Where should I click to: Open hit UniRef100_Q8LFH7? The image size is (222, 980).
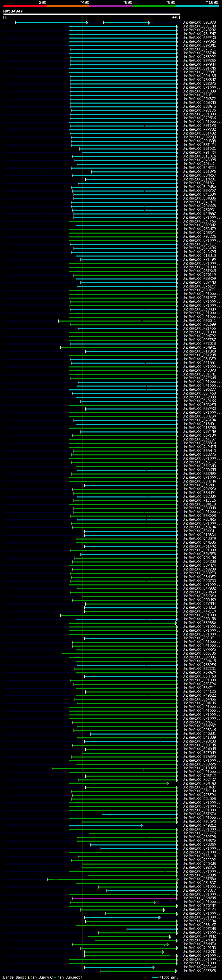click(x=199, y=34)
